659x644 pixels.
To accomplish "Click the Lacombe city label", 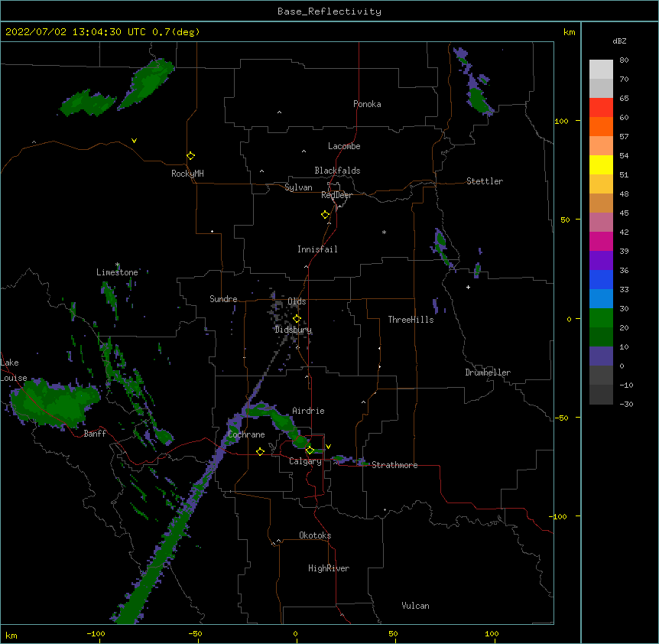I will coord(344,146).
